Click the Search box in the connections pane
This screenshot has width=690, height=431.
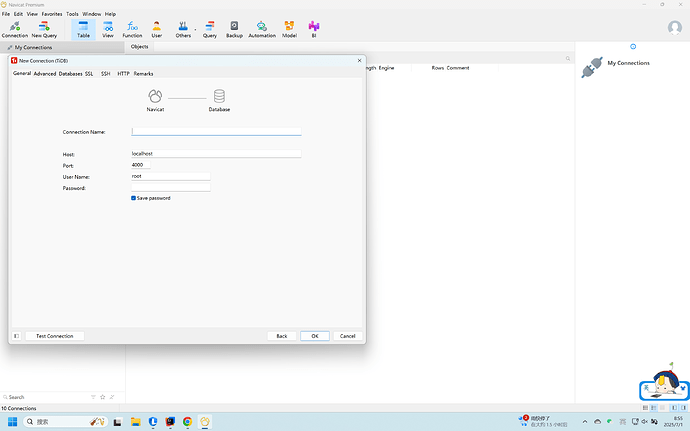pyautogui.click(x=46, y=397)
